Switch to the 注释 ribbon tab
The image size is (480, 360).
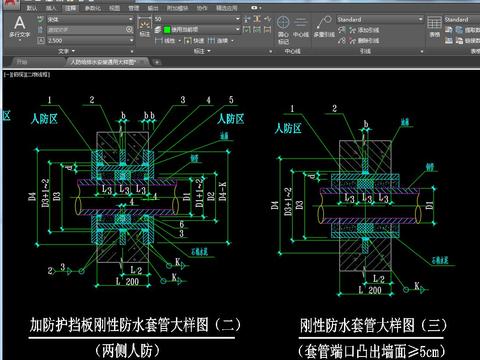click(x=70, y=8)
